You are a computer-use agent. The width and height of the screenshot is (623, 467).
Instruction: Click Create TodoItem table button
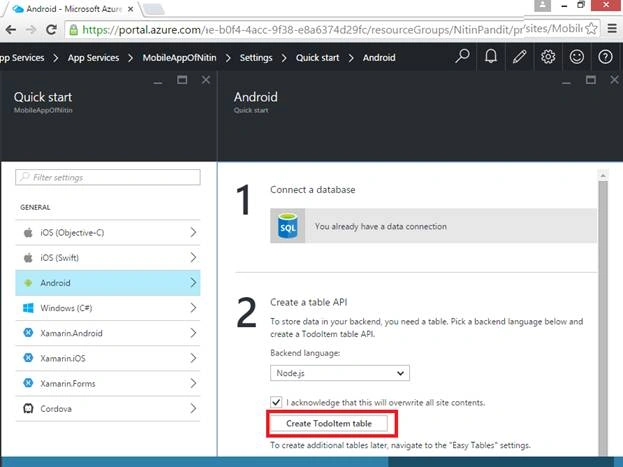(329, 424)
